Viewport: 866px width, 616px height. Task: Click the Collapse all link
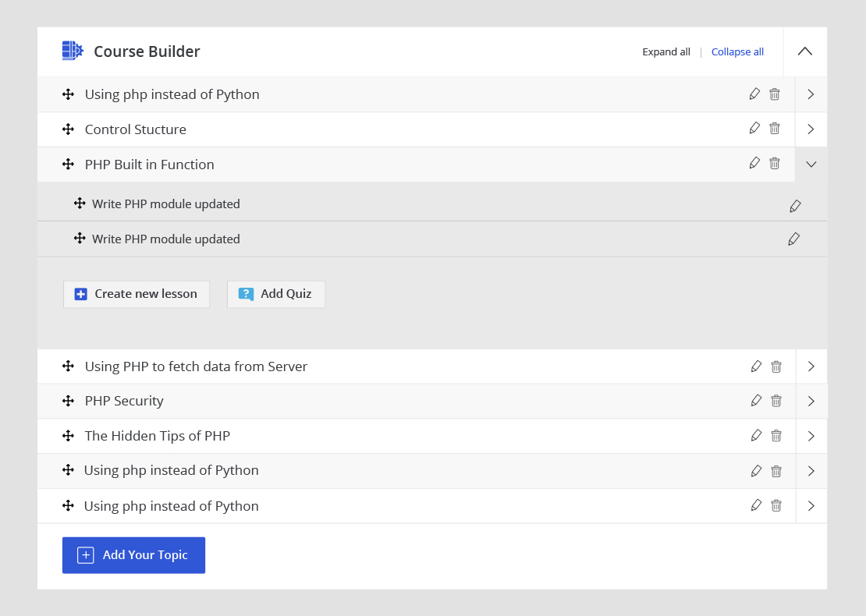(737, 52)
